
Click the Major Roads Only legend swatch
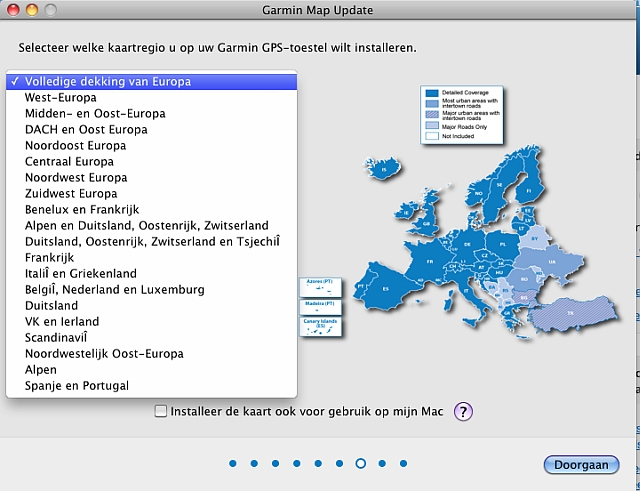click(x=432, y=126)
